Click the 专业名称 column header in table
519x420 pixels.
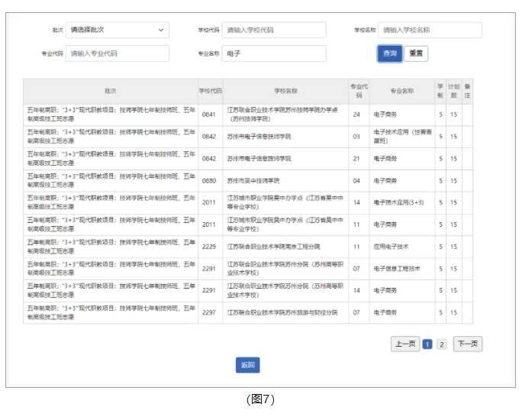click(402, 91)
